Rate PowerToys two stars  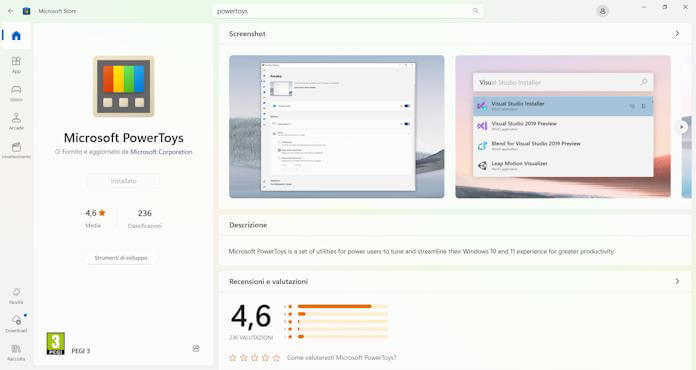244,358
